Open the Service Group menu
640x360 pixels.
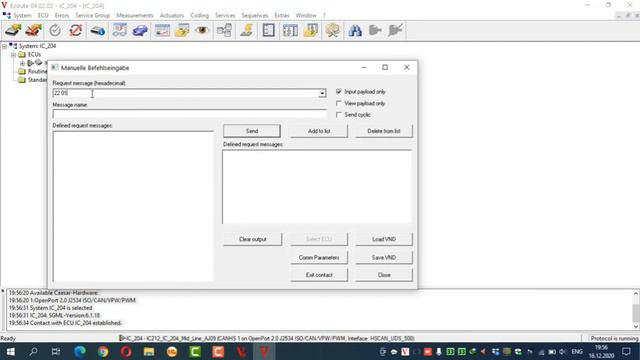pyautogui.click(x=93, y=16)
